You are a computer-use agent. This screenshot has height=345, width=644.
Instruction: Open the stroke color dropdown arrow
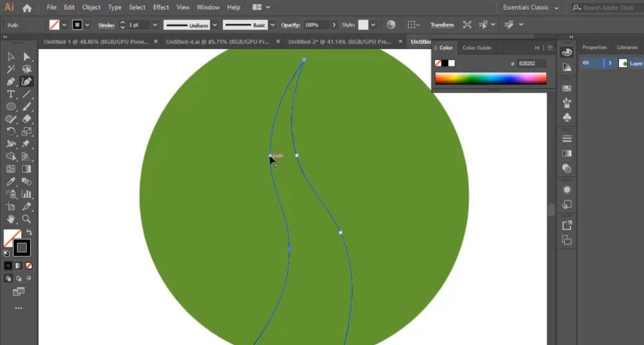(87, 25)
